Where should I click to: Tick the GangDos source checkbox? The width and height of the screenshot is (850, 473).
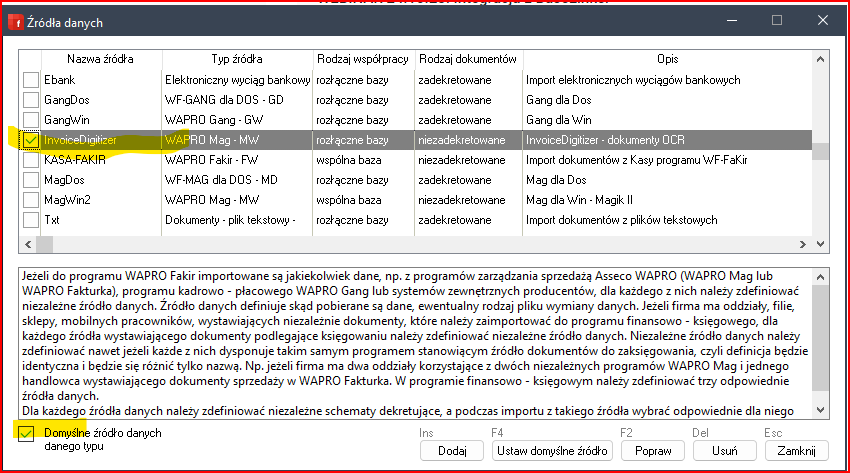[31, 100]
